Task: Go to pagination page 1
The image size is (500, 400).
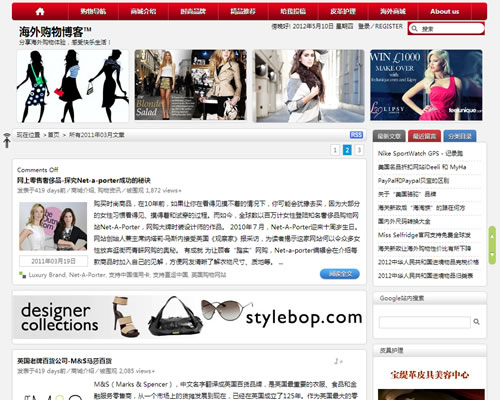Action: [335, 150]
